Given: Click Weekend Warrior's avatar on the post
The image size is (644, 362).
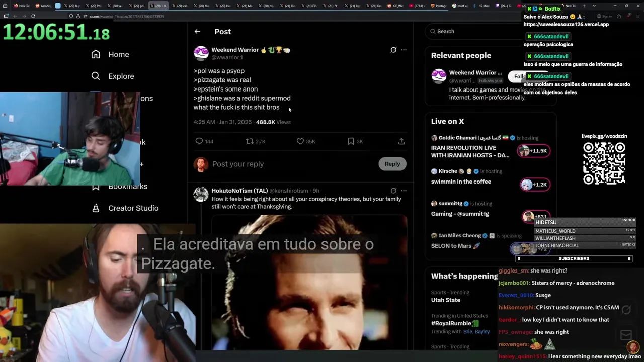Looking at the screenshot, I should [x=201, y=53].
